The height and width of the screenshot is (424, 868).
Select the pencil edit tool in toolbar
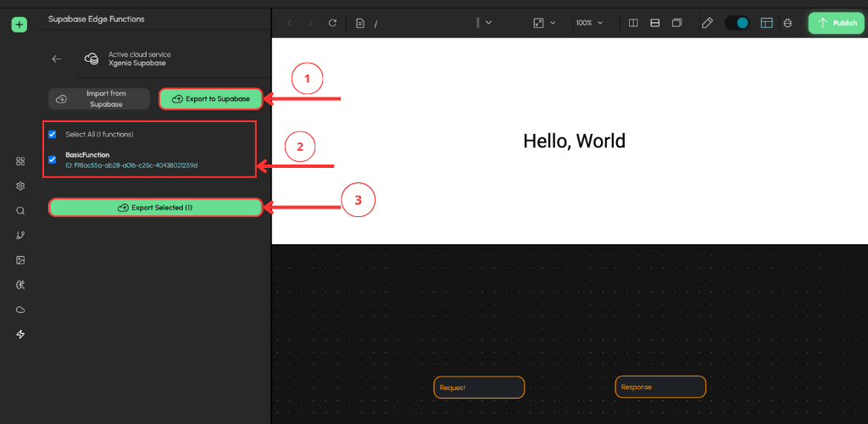point(707,23)
